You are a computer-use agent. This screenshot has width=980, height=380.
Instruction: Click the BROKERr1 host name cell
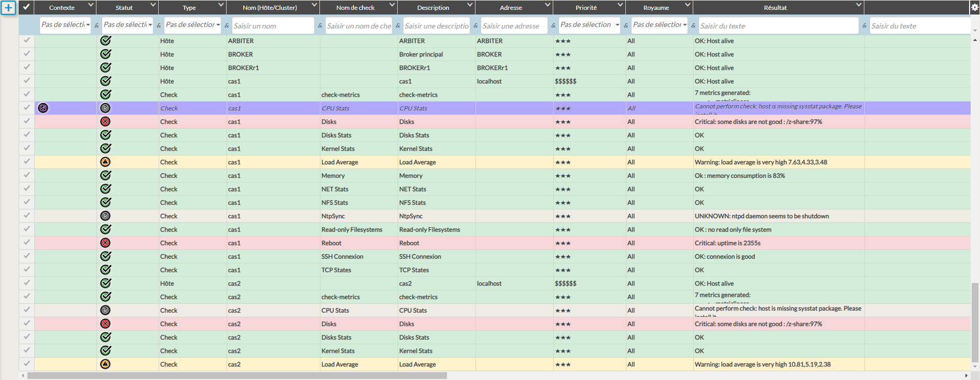pos(243,68)
